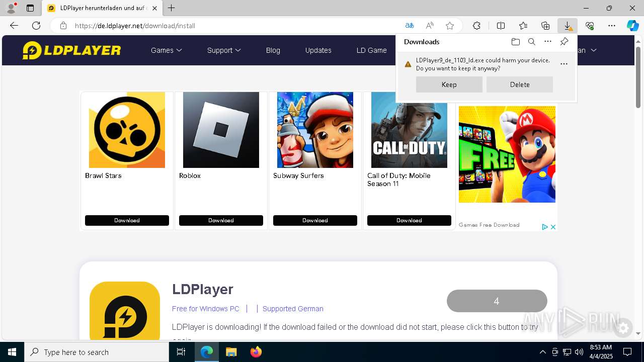The image size is (644, 362).
Task: Show hidden system tray icons
Action: point(542,352)
